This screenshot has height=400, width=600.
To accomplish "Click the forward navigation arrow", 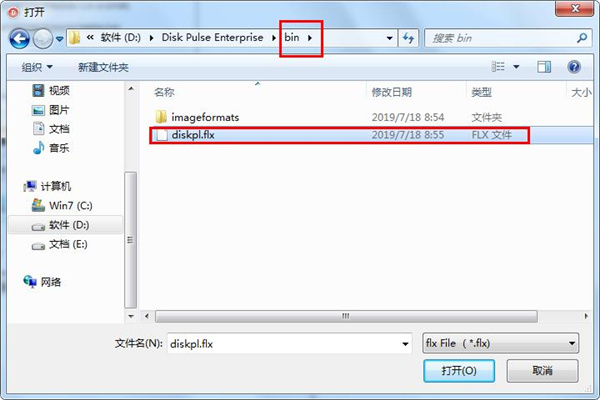I will point(42,39).
